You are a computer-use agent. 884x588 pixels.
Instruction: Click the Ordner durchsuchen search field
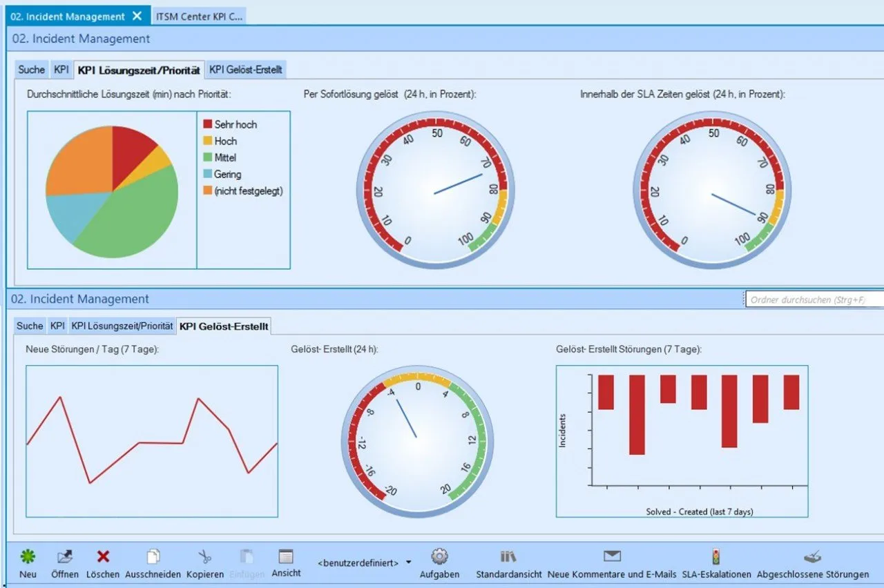pyautogui.click(x=815, y=300)
